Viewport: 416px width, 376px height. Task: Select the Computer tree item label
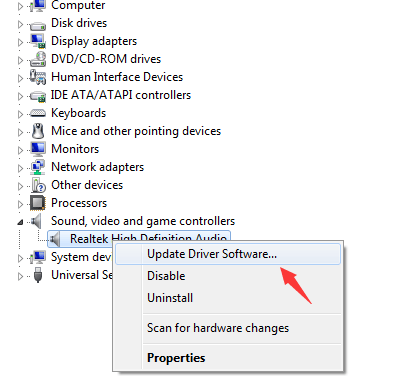[x=78, y=5]
